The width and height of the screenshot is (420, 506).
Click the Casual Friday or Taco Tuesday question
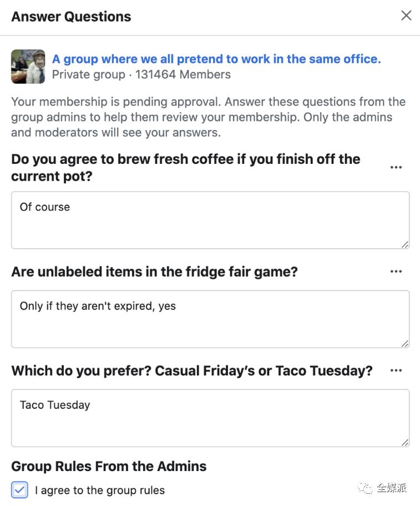pyautogui.click(x=192, y=370)
